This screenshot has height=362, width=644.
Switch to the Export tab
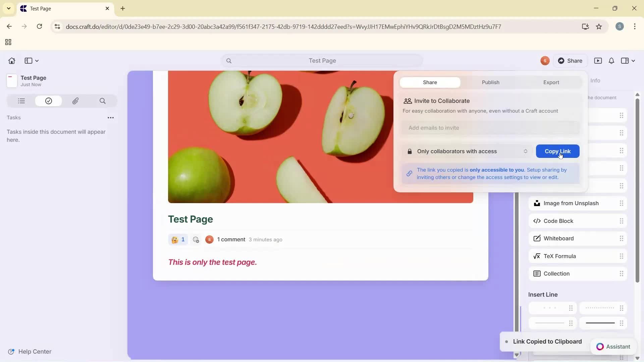click(x=551, y=82)
